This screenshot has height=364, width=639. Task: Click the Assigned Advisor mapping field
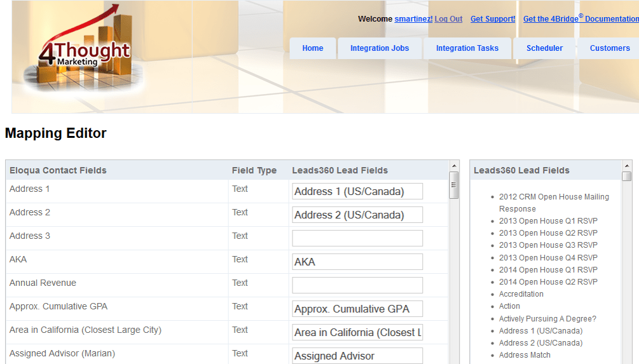357,356
